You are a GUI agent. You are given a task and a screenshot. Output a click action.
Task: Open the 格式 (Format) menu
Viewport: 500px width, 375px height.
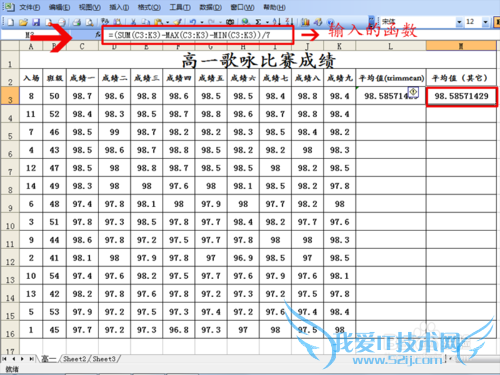point(149,7)
